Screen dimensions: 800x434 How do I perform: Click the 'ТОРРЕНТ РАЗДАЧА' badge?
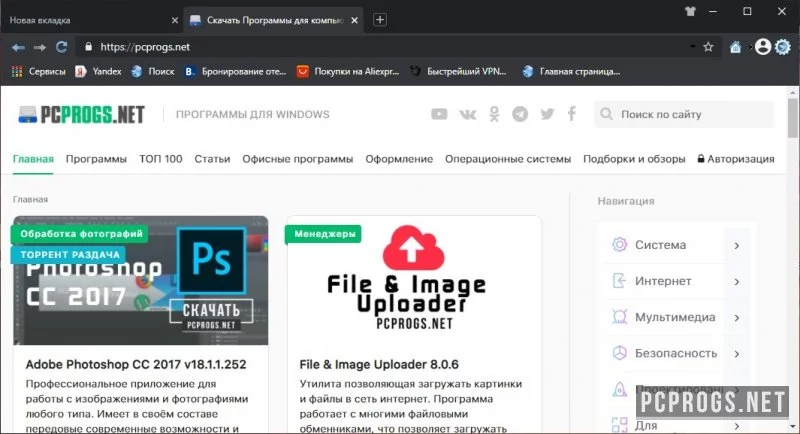coord(69,254)
